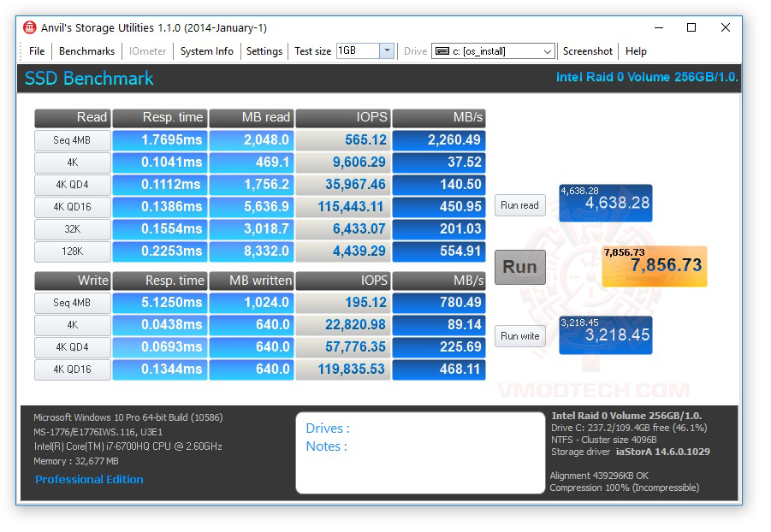Close the Anvil's Storage Utilities window
This screenshot has height=532, width=771.
[x=726, y=27]
